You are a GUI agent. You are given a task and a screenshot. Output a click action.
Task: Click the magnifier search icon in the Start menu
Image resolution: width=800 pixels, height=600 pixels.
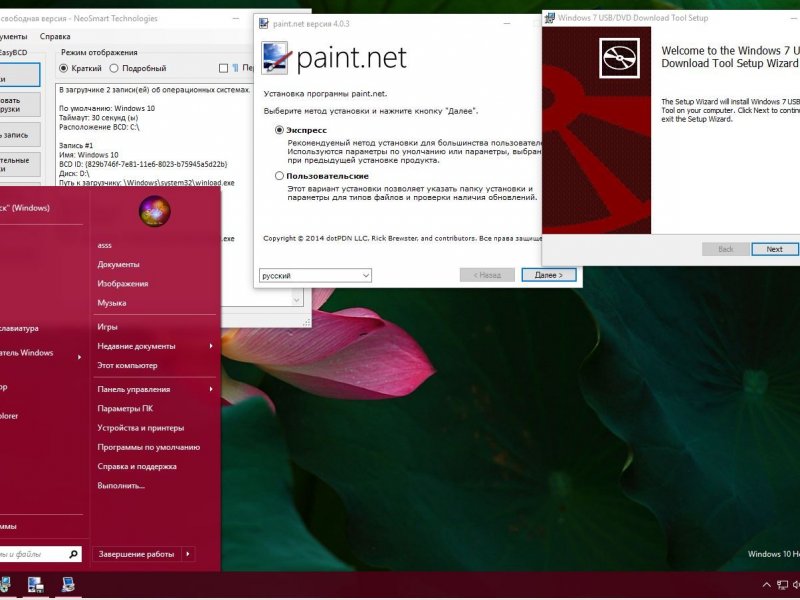pyautogui.click(x=73, y=554)
